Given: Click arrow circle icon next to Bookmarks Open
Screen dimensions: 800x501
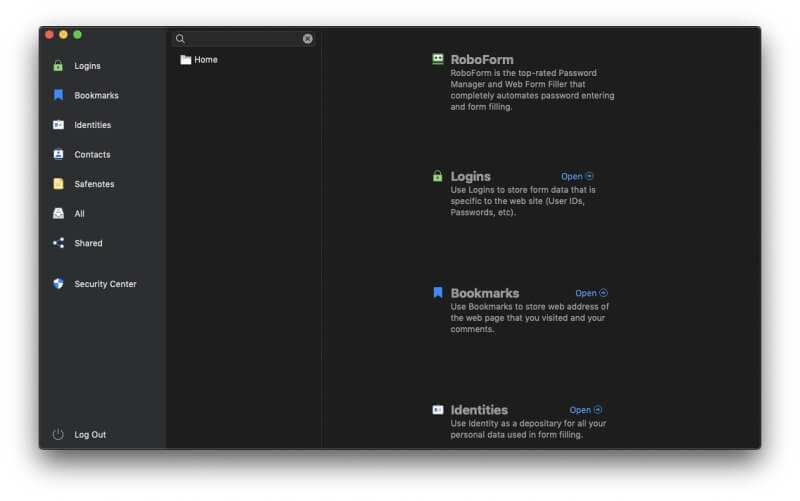Looking at the screenshot, I should 604,293.
